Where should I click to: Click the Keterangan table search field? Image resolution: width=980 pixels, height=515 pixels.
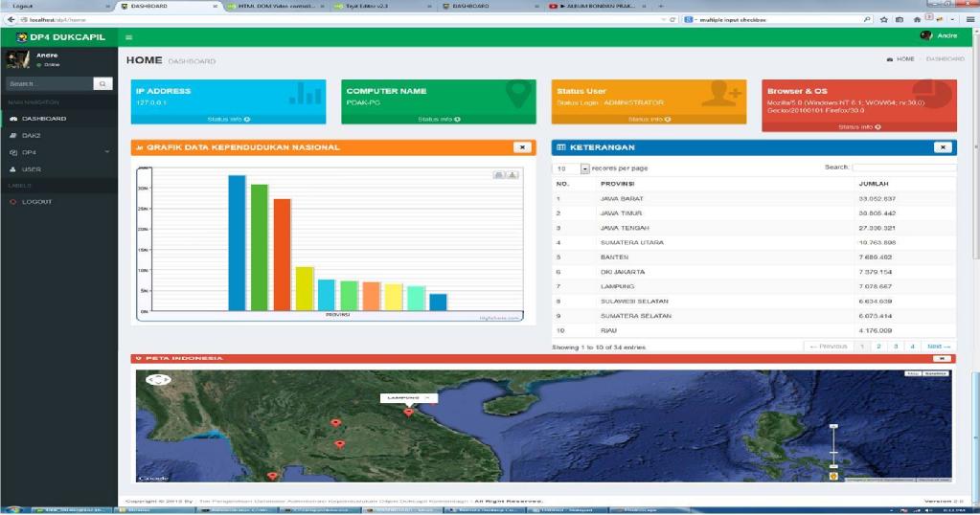(x=903, y=168)
